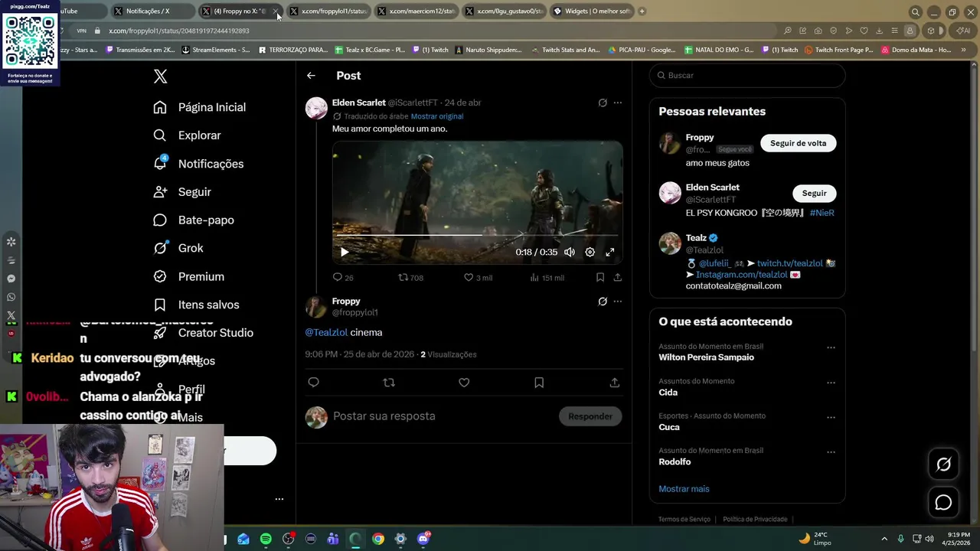This screenshot has height=551, width=980.
Task: Open options for Rodolfo trend
Action: pyautogui.click(x=831, y=452)
